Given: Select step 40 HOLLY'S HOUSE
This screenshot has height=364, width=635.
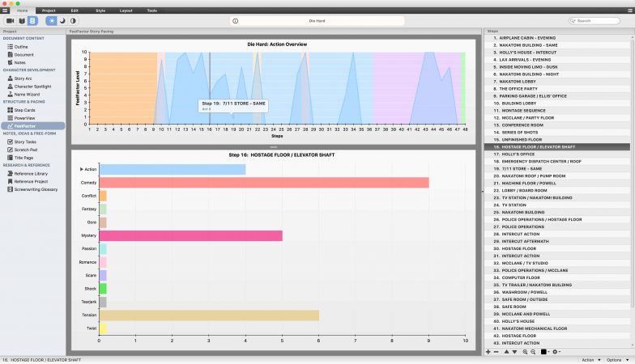Looking at the screenshot, I should point(557,322).
